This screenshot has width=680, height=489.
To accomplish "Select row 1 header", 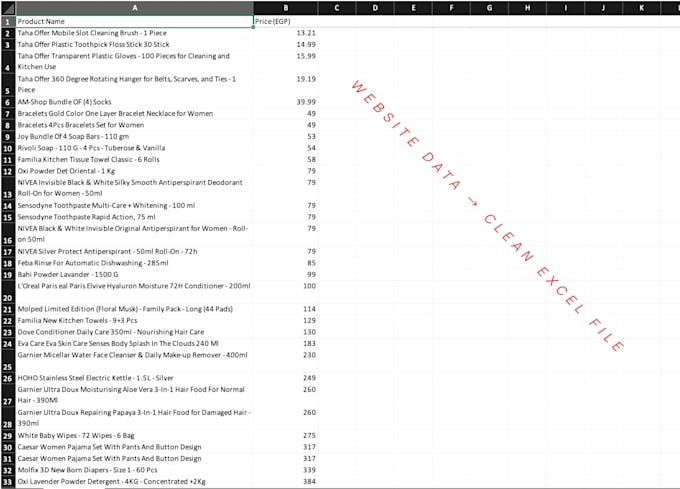I will [8, 21].
